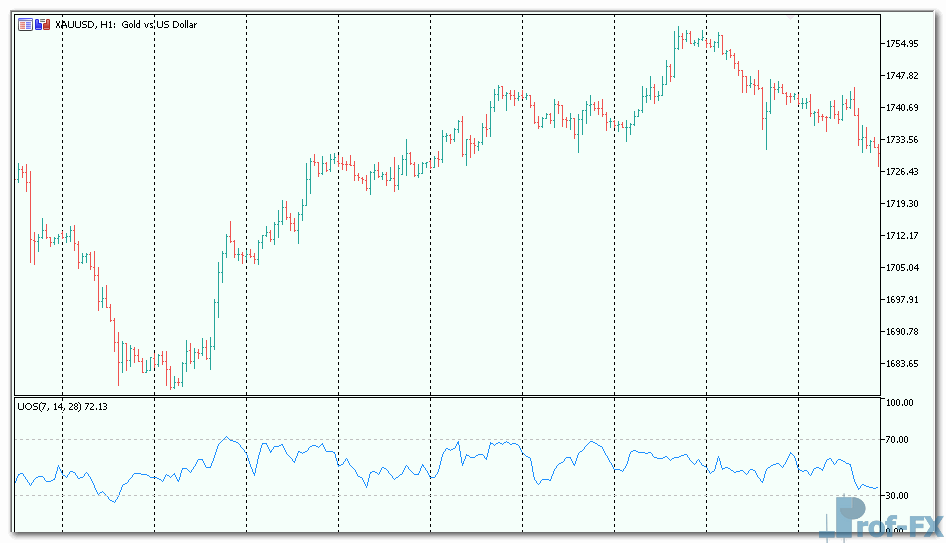Image resolution: width=946 pixels, height=543 pixels.
Task: Click the UOS line's lowest dip below 30
Action: point(113,501)
